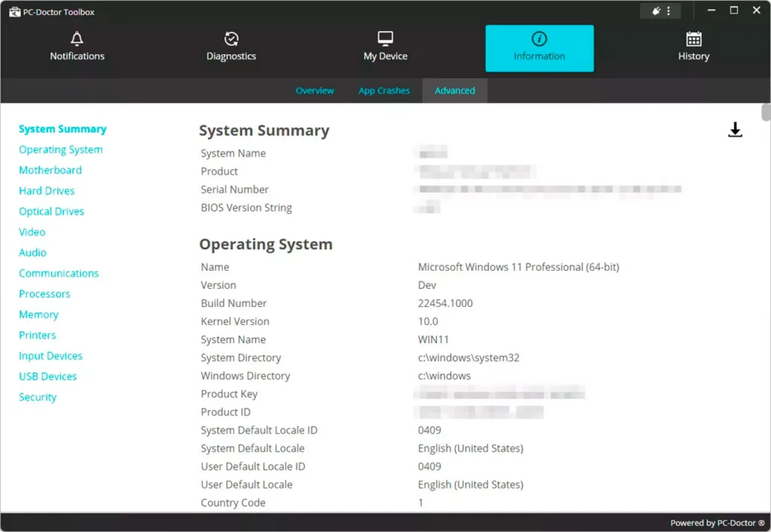Click the 'User Default Locale' label
771x532 pixels.
pyautogui.click(x=246, y=485)
